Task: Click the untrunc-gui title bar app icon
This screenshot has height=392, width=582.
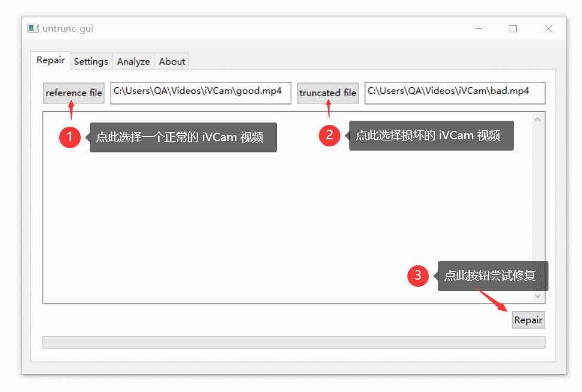Action: tap(33, 29)
